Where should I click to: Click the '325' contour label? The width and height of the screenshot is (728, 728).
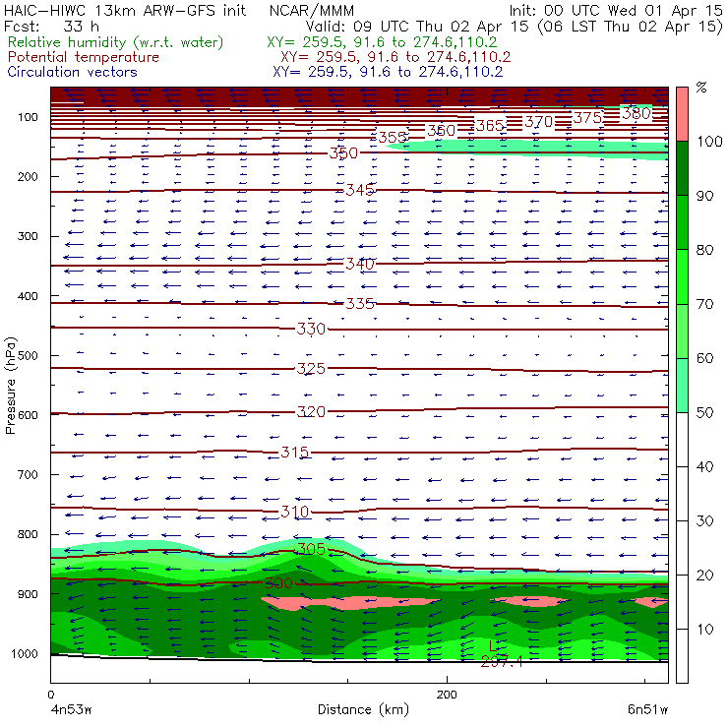pyautogui.click(x=312, y=369)
